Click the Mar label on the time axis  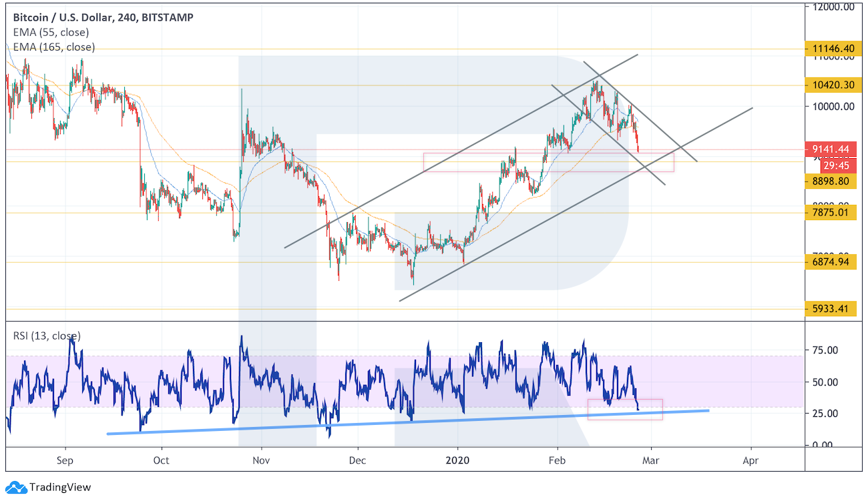click(x=650, y=460)
